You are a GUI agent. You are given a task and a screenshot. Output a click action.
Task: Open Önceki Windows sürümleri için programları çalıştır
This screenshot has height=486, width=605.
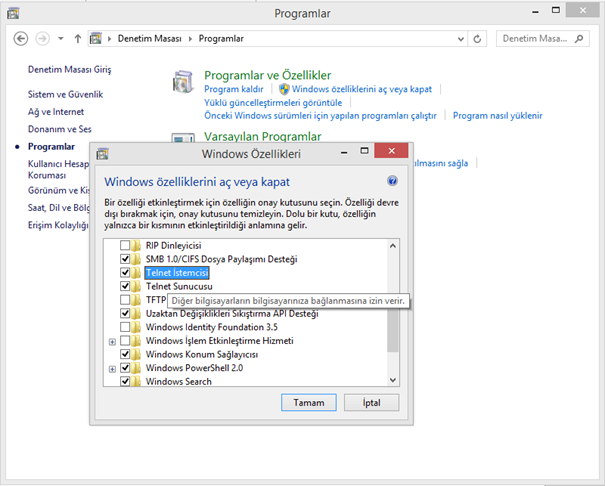pos(320,116)
